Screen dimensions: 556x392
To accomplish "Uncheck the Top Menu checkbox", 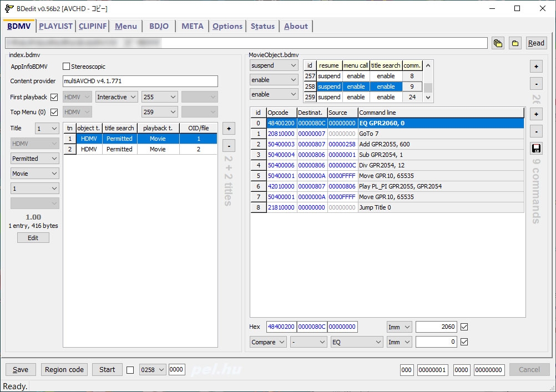I will [54, 112].
